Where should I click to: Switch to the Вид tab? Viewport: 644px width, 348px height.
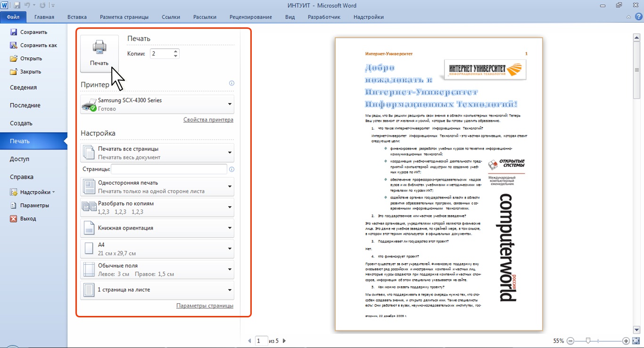(x=290, y=17)
